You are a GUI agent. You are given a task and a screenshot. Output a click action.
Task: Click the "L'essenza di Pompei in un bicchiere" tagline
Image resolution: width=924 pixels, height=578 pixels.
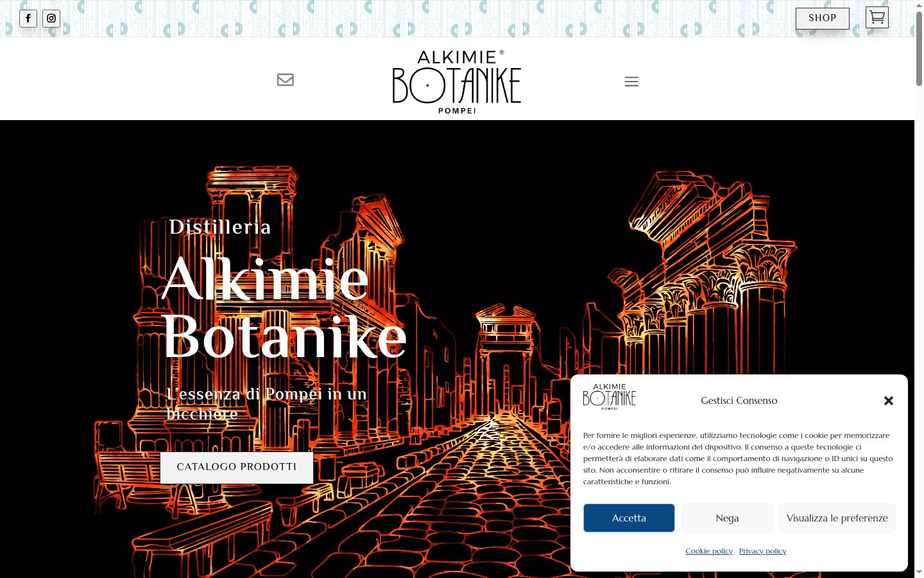tap(266, 403)
